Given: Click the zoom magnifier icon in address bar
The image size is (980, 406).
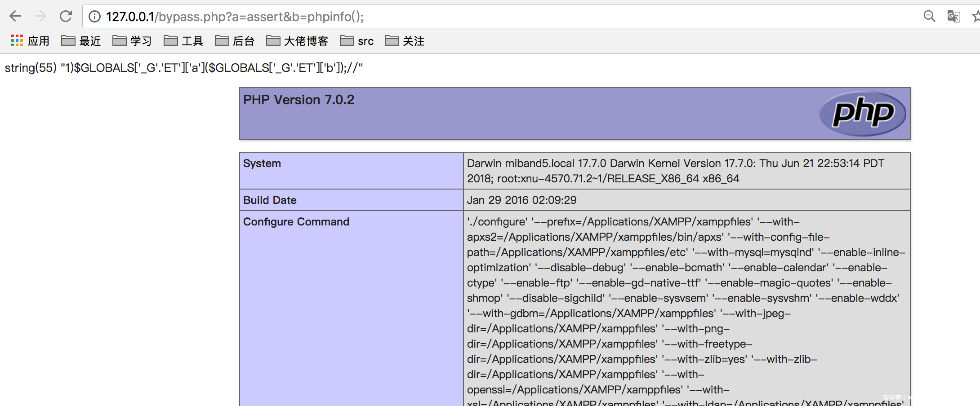Looking at the screenshot, I should pos(929,17).
